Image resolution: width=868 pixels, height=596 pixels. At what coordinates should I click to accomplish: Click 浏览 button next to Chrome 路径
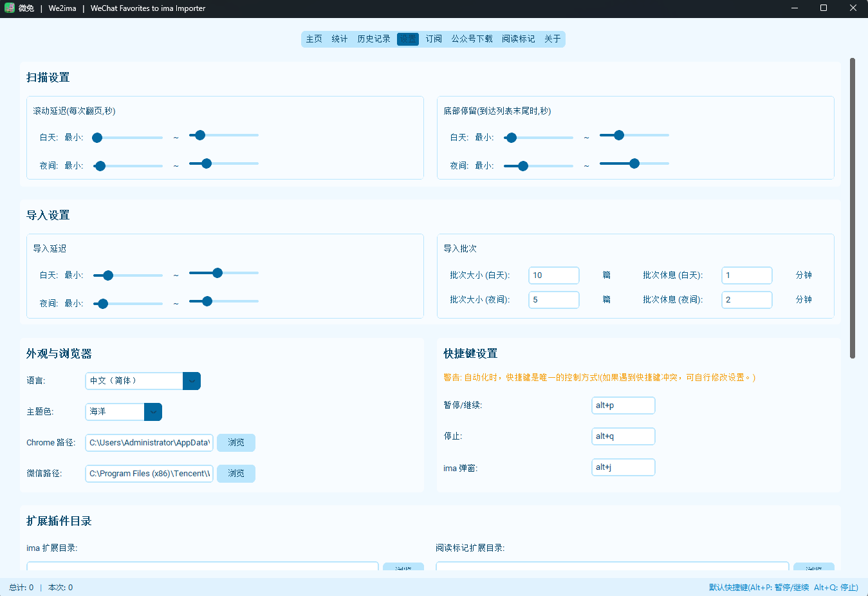[236, 443]
